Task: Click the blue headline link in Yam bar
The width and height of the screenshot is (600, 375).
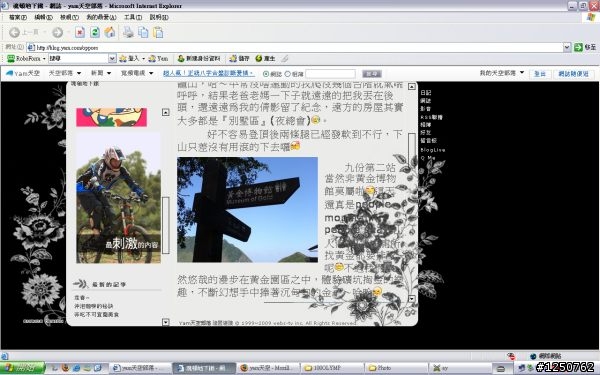Action: tap(209, 73)
